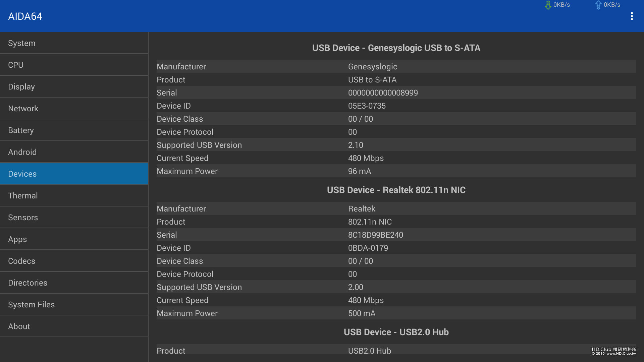Select the USB2.0 Hub heading

396,332
